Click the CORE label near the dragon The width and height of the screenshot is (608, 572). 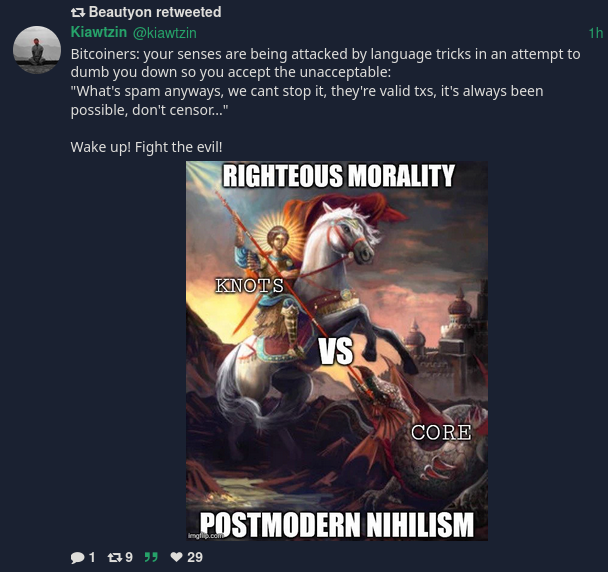(x=441, y=432)
